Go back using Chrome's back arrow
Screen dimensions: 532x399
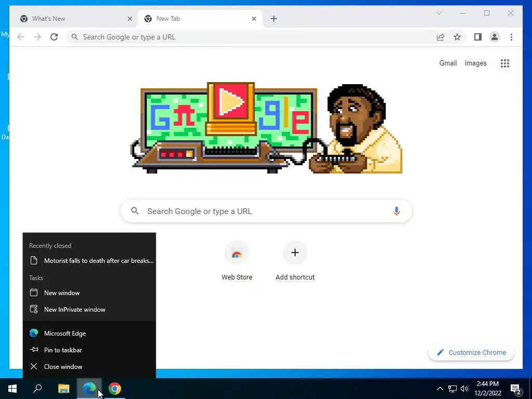21,37
